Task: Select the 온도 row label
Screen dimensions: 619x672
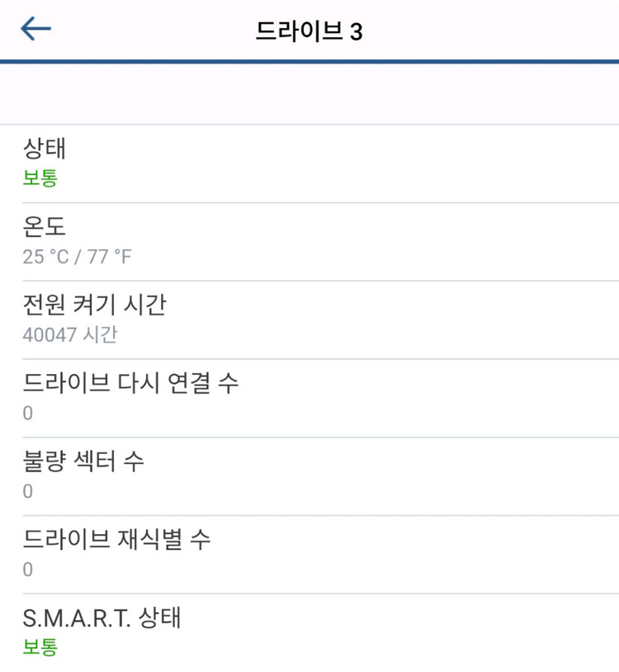Action: (45, 226)
